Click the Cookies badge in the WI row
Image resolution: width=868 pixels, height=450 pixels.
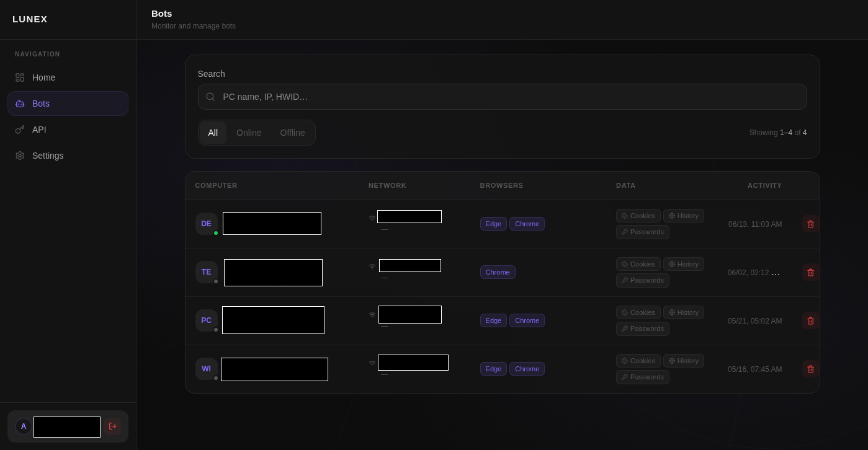638,361
